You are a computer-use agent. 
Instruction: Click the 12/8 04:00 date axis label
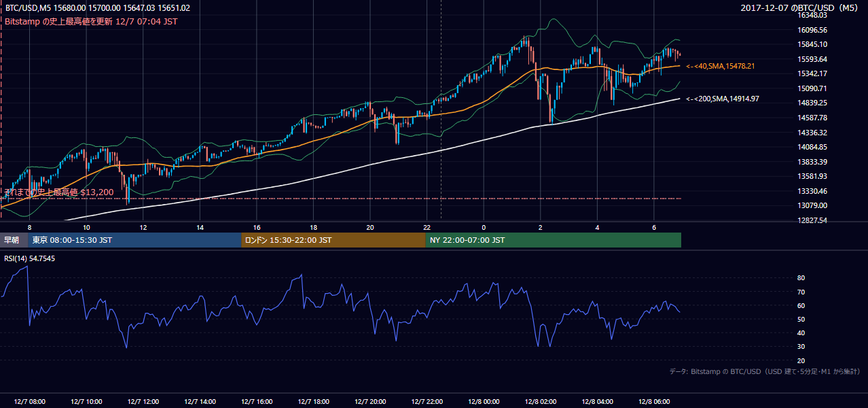tap(598, 402)
